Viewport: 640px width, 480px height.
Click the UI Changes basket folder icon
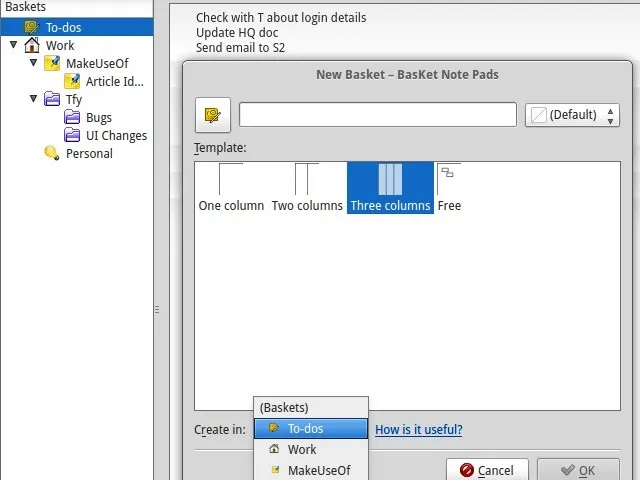72,136
